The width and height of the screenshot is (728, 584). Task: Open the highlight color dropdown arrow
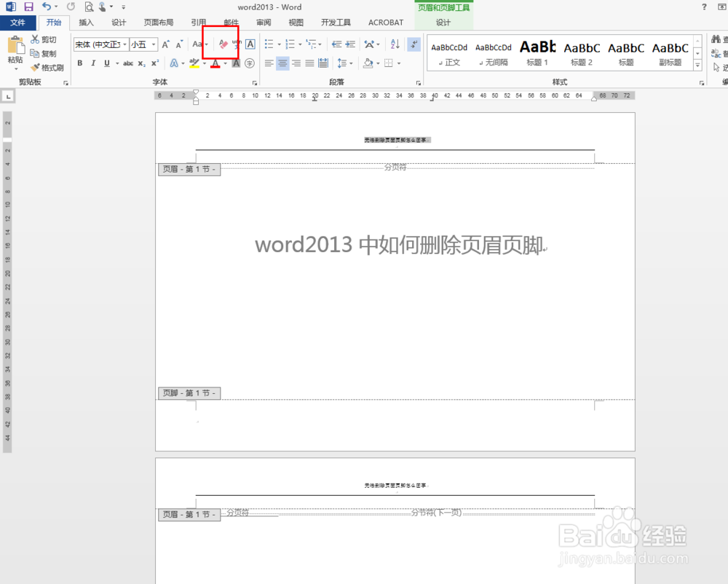[205, 63]
